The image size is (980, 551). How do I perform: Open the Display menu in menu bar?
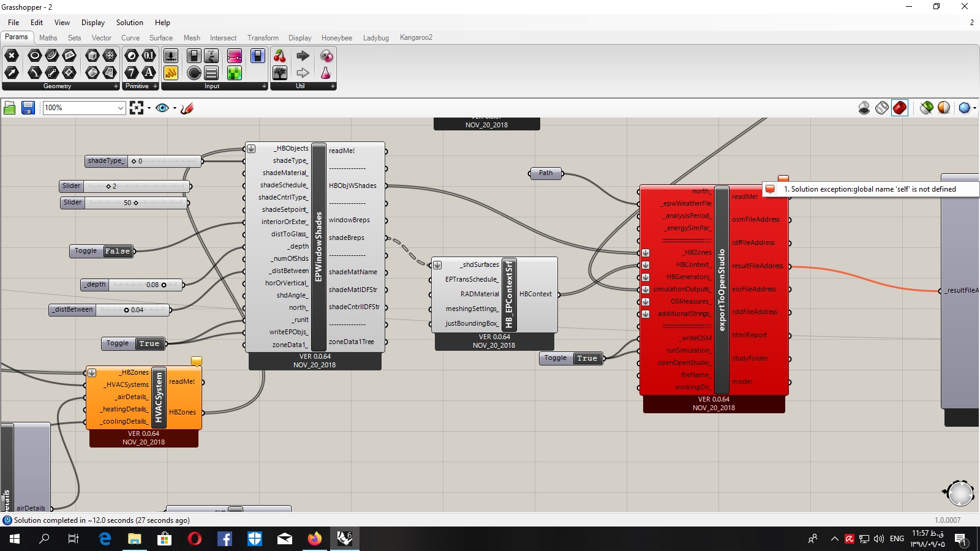click(93, 23)
